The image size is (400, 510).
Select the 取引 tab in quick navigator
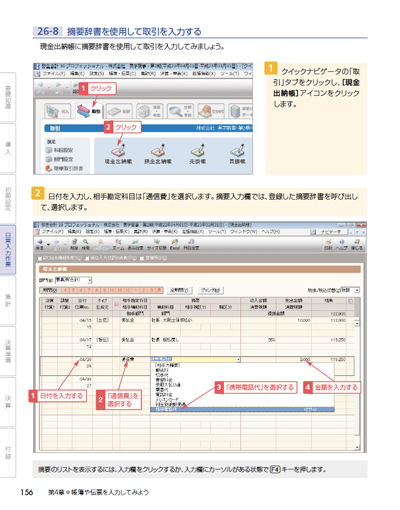coord(89,111)
